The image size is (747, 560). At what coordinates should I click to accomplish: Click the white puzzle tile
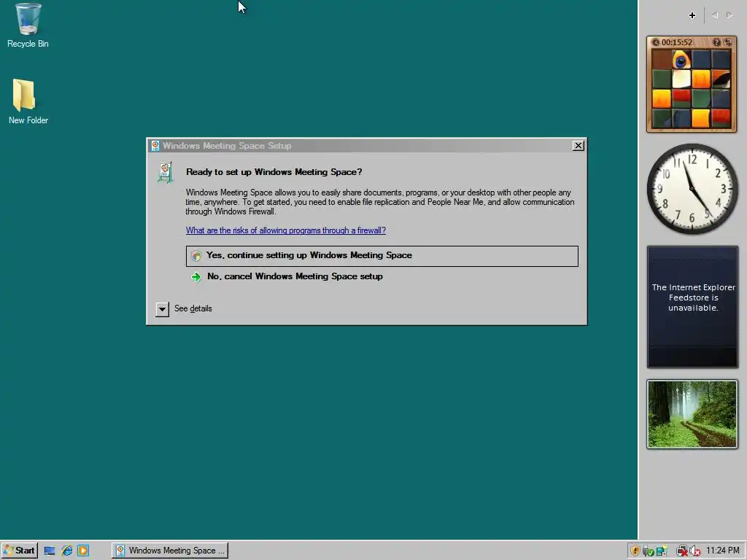[x=682, y=79]
